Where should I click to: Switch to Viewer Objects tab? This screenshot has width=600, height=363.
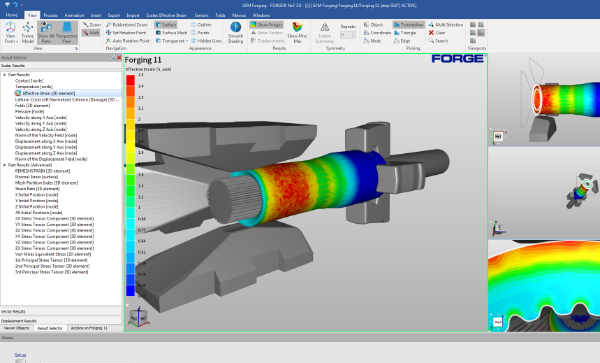coord(16,328)
